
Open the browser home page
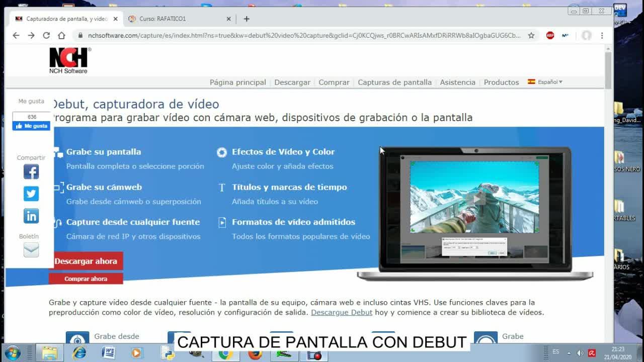point(61,35)
